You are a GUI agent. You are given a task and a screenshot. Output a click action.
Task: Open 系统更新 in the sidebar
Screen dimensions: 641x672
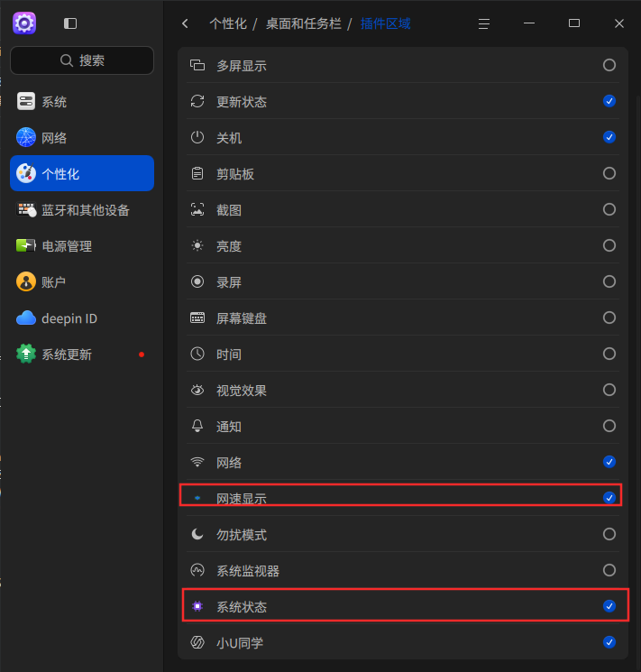[x=82, y=354]
